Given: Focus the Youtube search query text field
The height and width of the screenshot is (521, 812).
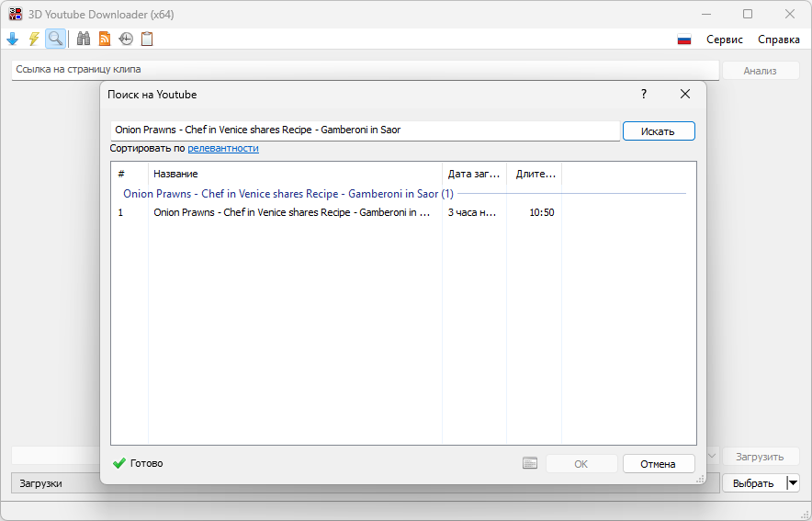Looking at the screenshot, I should click(365, 130).
